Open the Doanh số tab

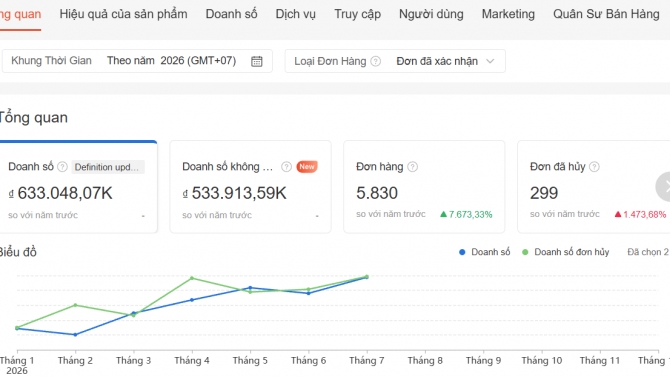pos(231,14)
